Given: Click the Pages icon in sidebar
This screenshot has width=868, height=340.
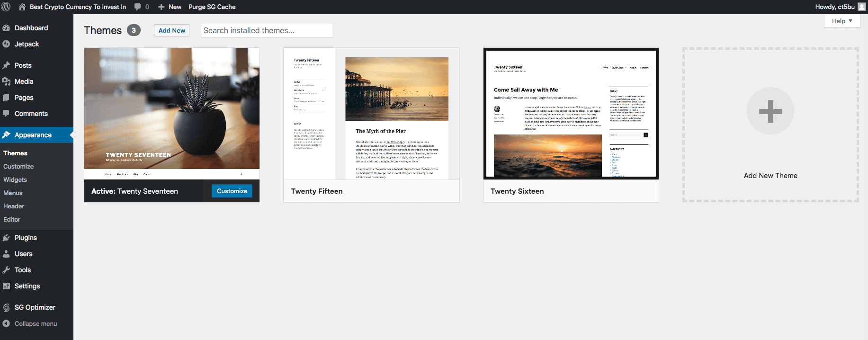Looking at the screenshot, I should pyautogui.click(x=6, y=98).
